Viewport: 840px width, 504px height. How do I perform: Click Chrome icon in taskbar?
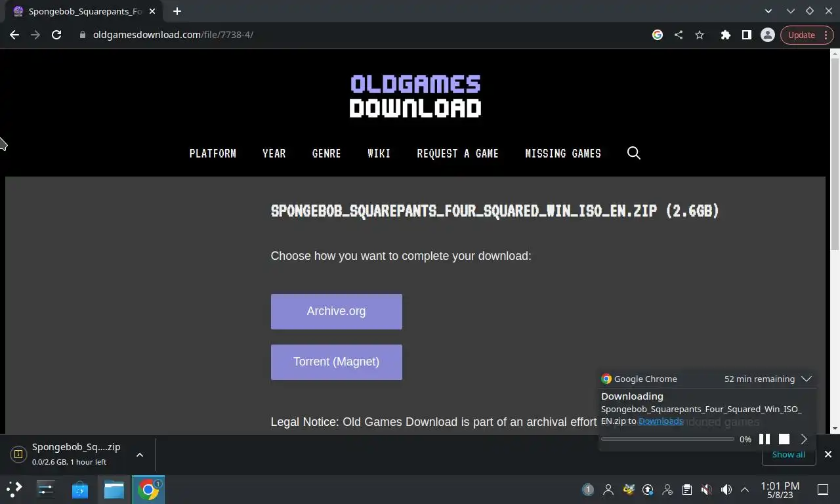pos(148,489)
